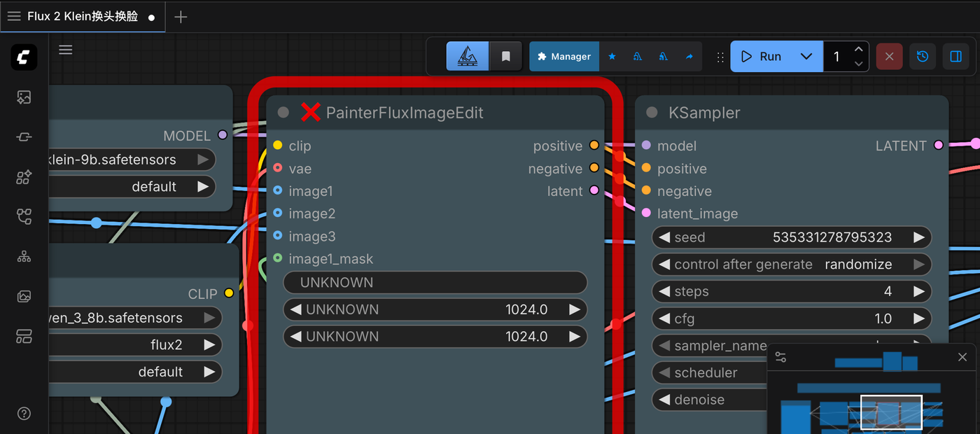Click the share arrow icon in toolbar
The height and width of the screenshot is (434, 980).
coord(689,57)
